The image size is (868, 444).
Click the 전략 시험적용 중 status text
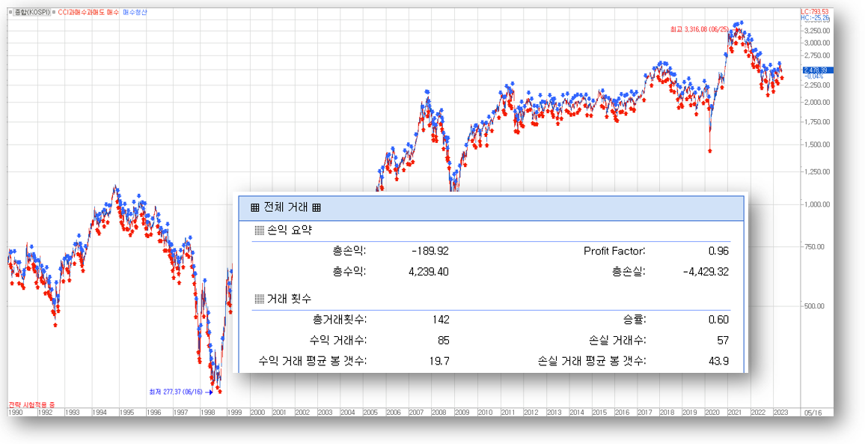click(x=31, y=405)
